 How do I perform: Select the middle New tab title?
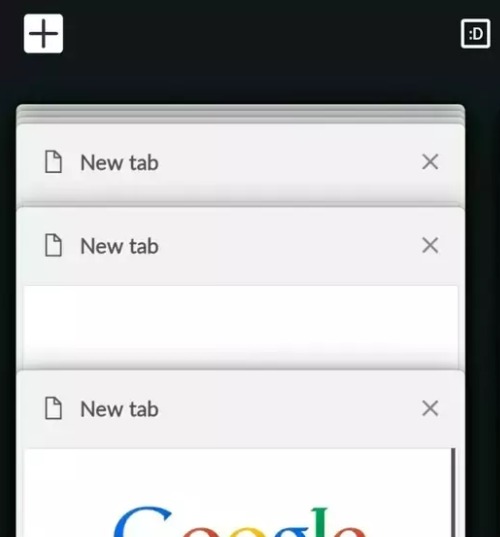pos(120,246)
